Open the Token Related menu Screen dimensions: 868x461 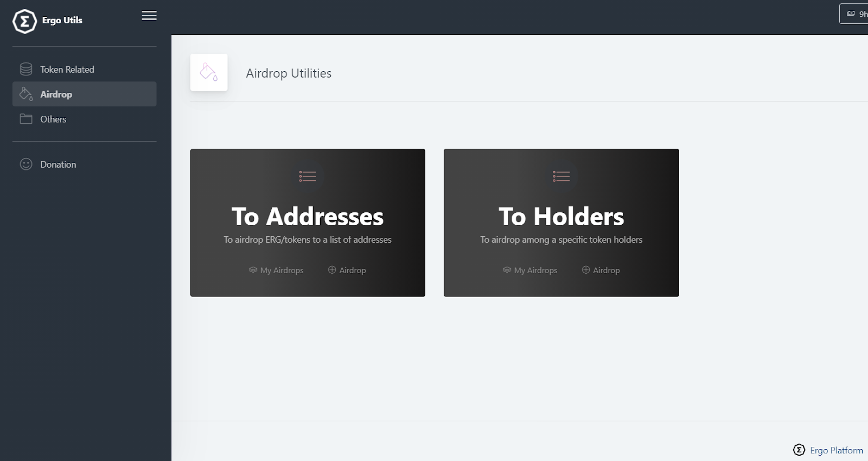click(84, 70)
